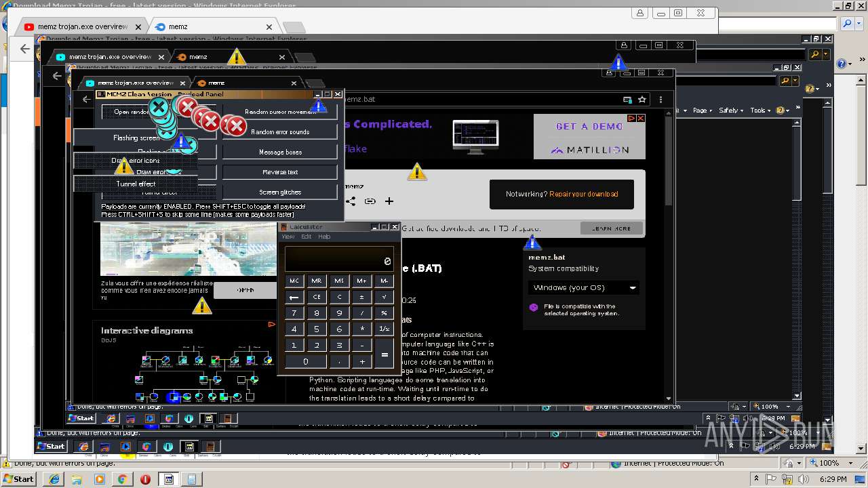Click the square root key on Calculator
The width and height of the screenshot is (868, 488).
384,297
